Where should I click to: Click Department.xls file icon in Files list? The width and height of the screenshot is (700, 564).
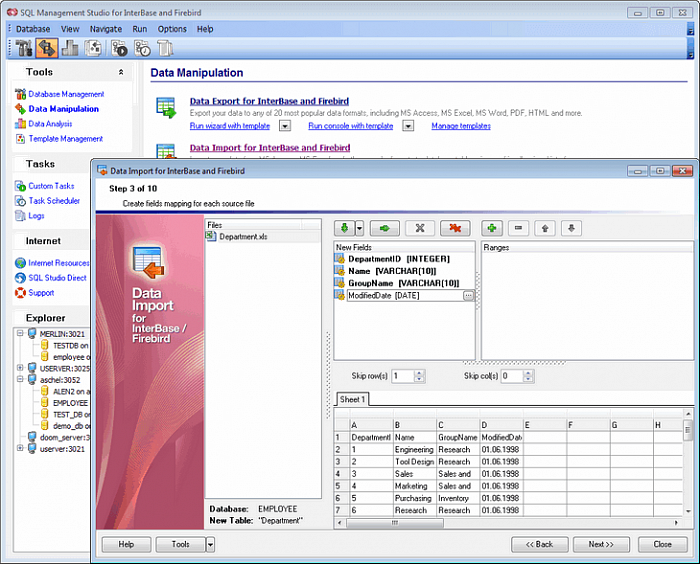[211, 236]
